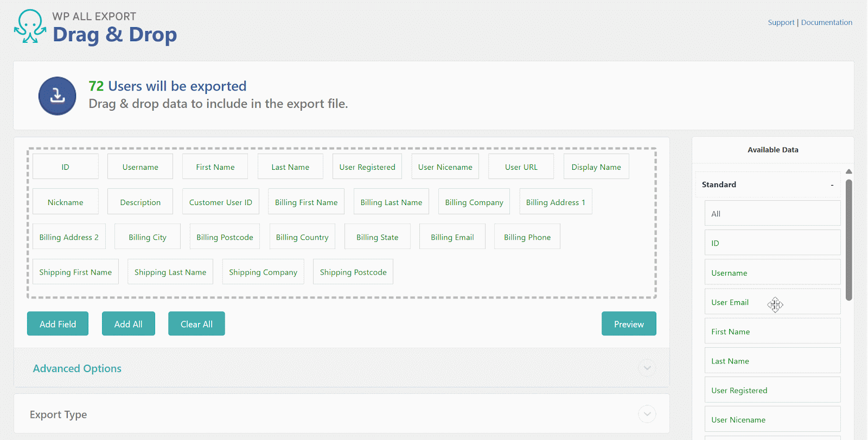Click the Customer User ID field
The image size is (868, 440).
point(221,202)
